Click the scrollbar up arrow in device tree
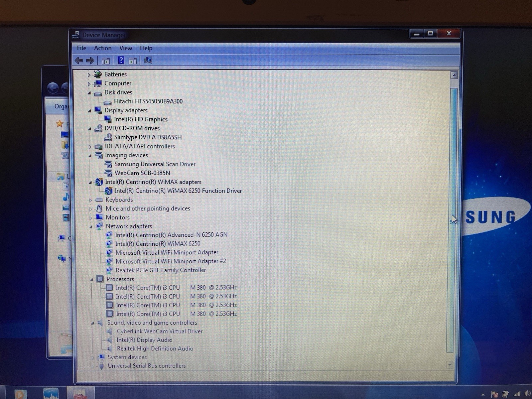The height and width of the screenshot is (399, 532). click(454, 75)
